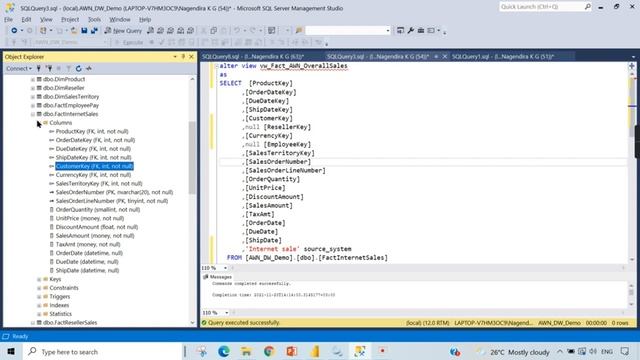Click the Database Engine Query icon after New Query

click(151, 31)
